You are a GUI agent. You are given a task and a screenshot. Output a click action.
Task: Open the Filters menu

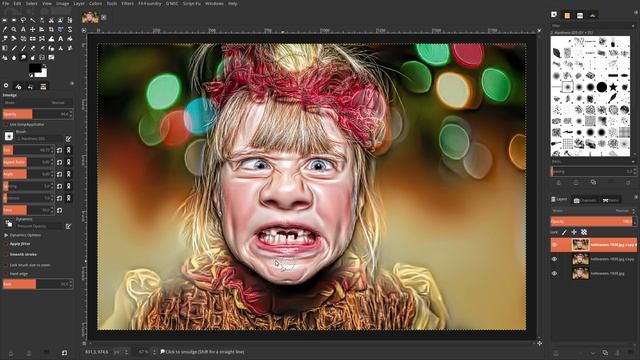[x=127, y=4]
